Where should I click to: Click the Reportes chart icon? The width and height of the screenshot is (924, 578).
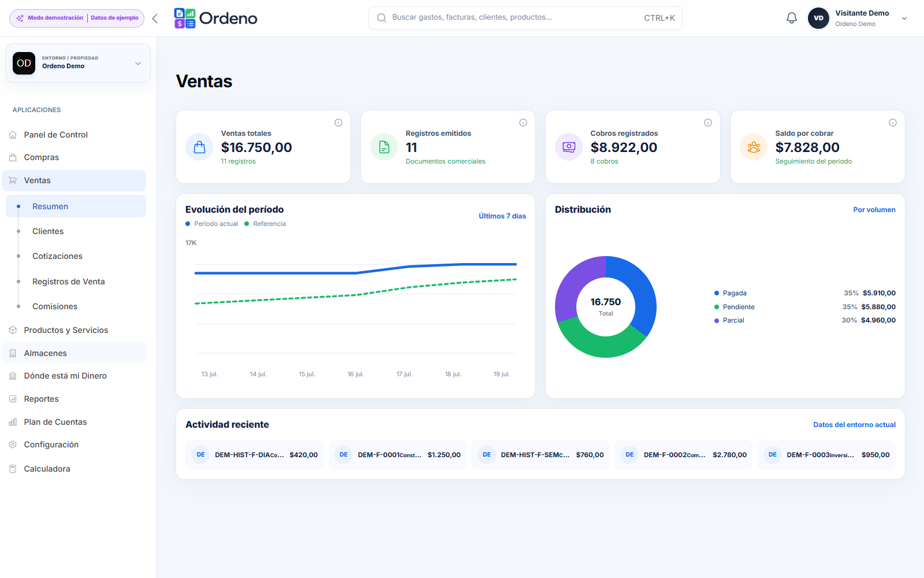click(x=13, y=399)
